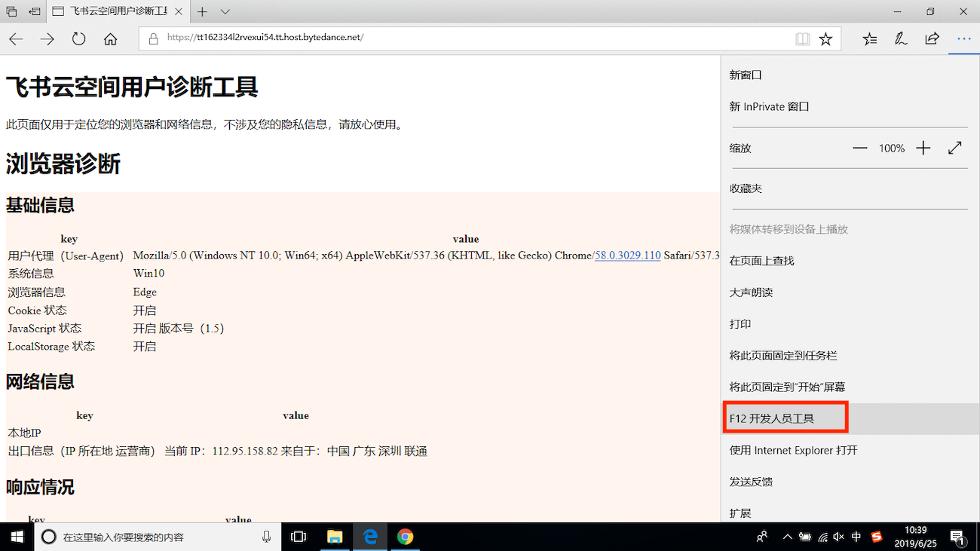Image resolution: width=980 pixels, height=551 pixels.
Task: Open F12 开发人员工具
Action: (x=850, y=418)
